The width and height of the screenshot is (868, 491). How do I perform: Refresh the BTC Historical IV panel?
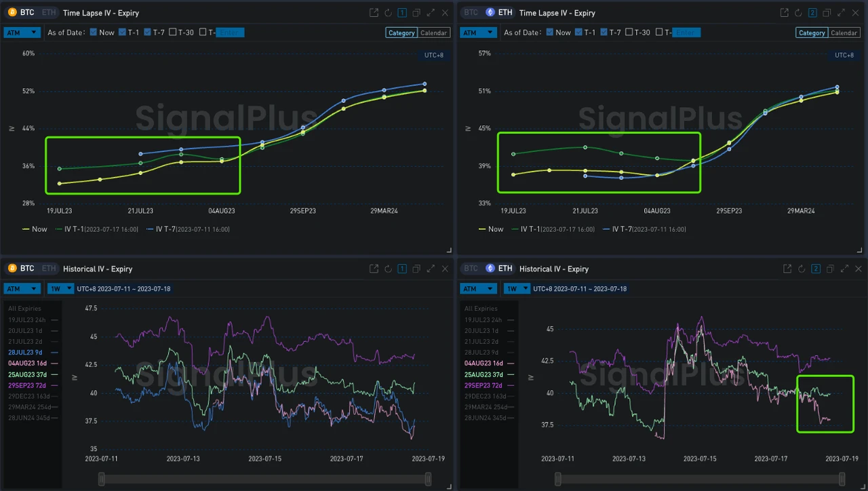[x=388, y=269]
